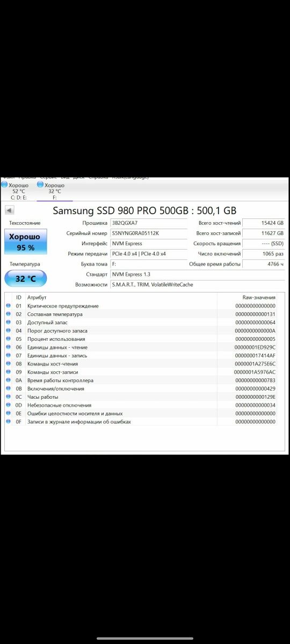Click status dot for attribute 0B Включения/отключения
The image size is (290, 644).
coord(8,389)
